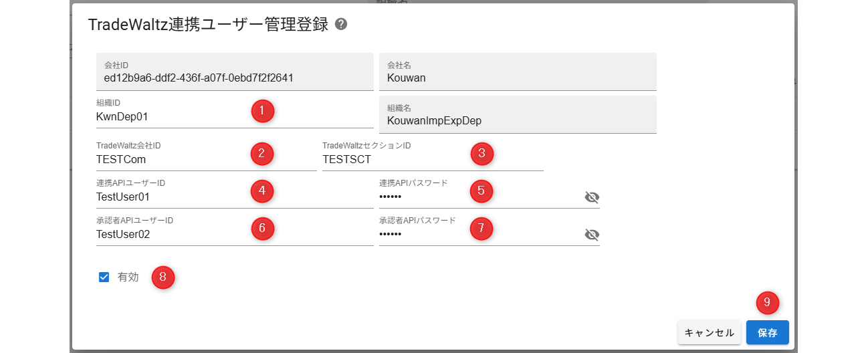Click the help question mark icon
This screenshot has height=353, width=868.
click(341, 25)
